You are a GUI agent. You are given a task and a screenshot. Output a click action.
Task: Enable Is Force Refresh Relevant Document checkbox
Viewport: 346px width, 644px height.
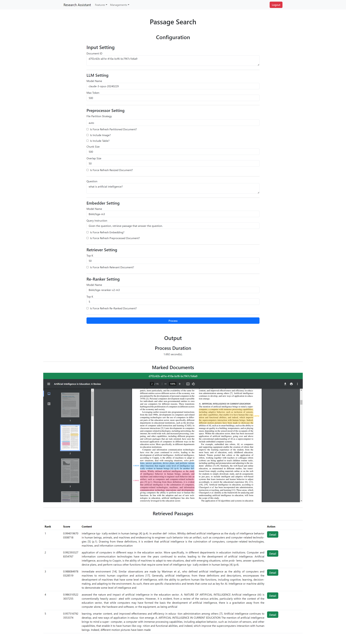88,267
